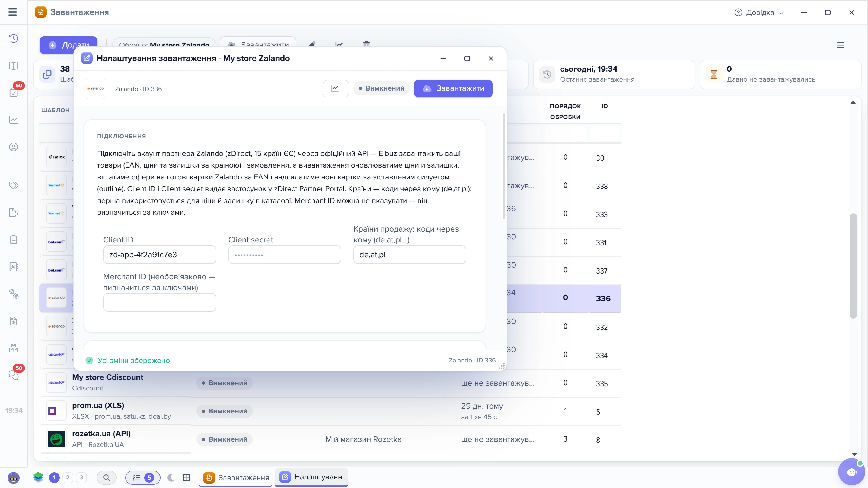The height and width of the screenshot is (488, 868).
Task: Open the hamburger main menu
Action: (12, 12)
